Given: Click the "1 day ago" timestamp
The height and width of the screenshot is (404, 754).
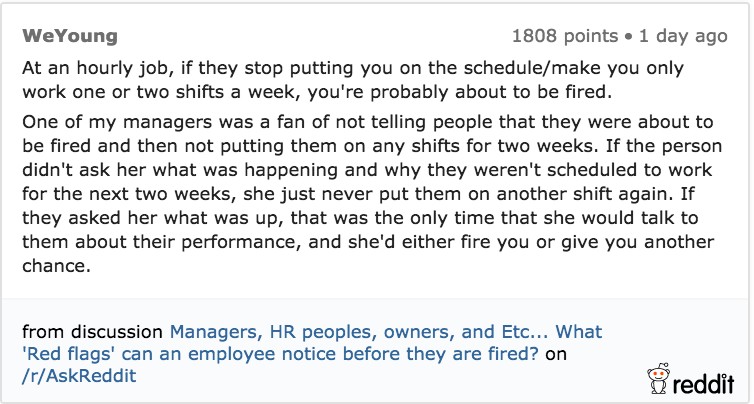Looking at the screenshot, I should [682, 37].
